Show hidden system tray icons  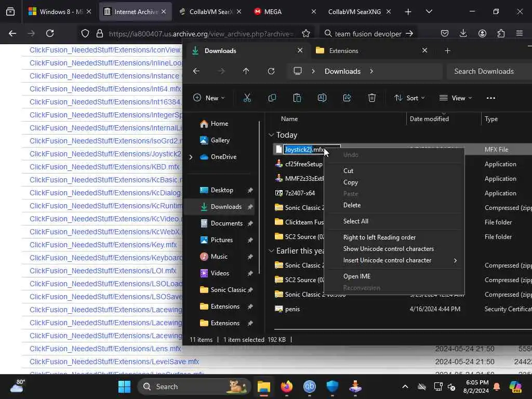(x=405, y=387)
